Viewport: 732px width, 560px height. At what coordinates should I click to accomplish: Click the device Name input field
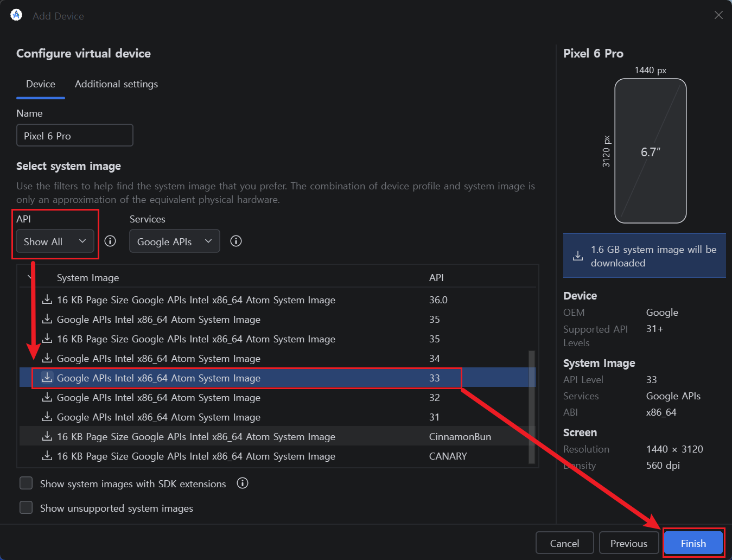(75, 136)
